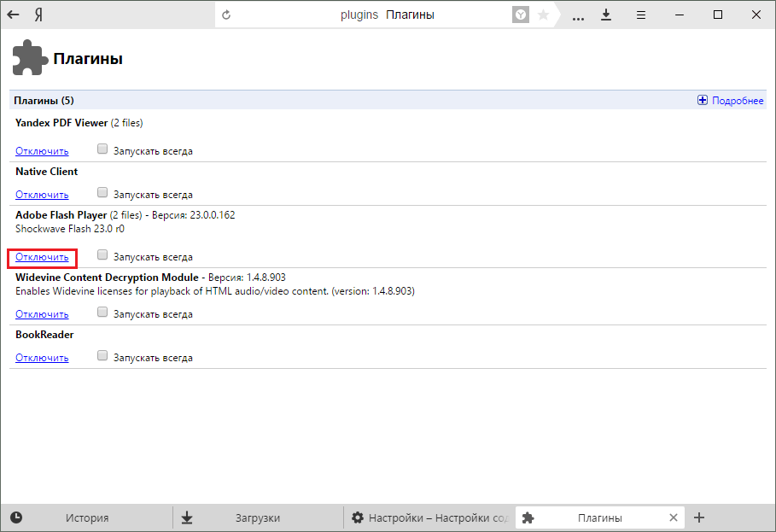Select the Shockwave Flash 23.0 r0 text

[x=70, y=229]
